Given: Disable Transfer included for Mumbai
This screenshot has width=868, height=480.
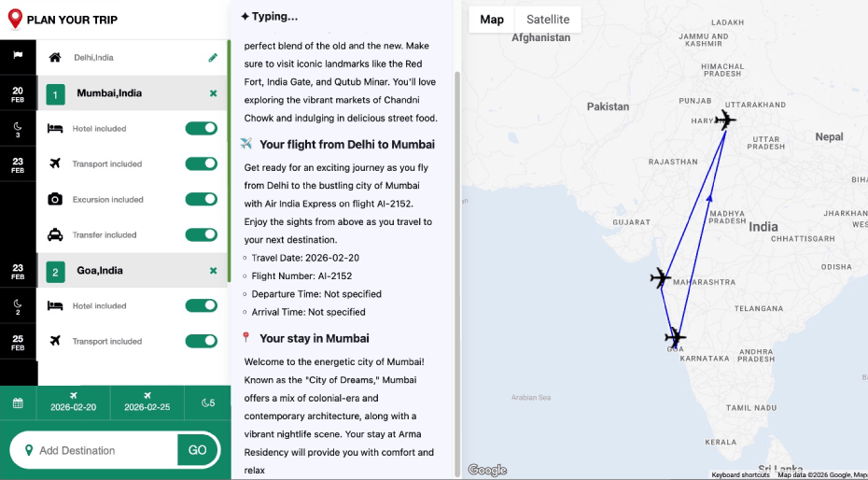Looking at the screenshot, I should tap(201, 234).
